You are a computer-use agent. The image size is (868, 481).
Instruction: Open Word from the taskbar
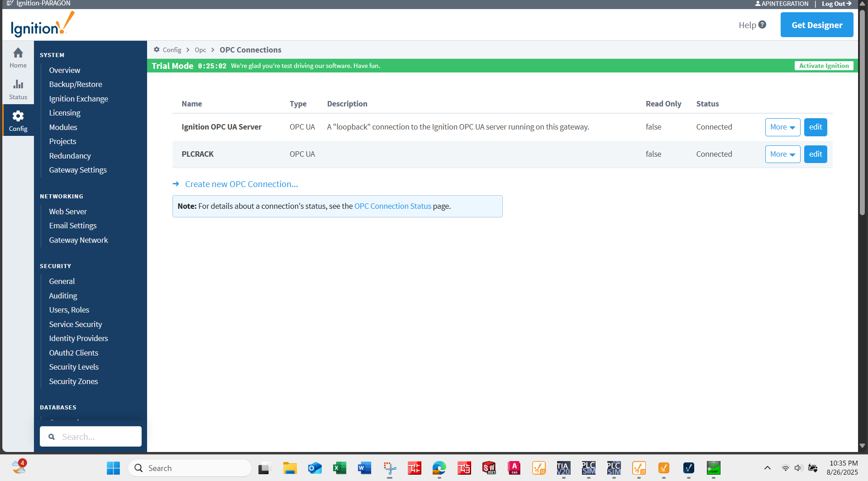tap(364, 468)
